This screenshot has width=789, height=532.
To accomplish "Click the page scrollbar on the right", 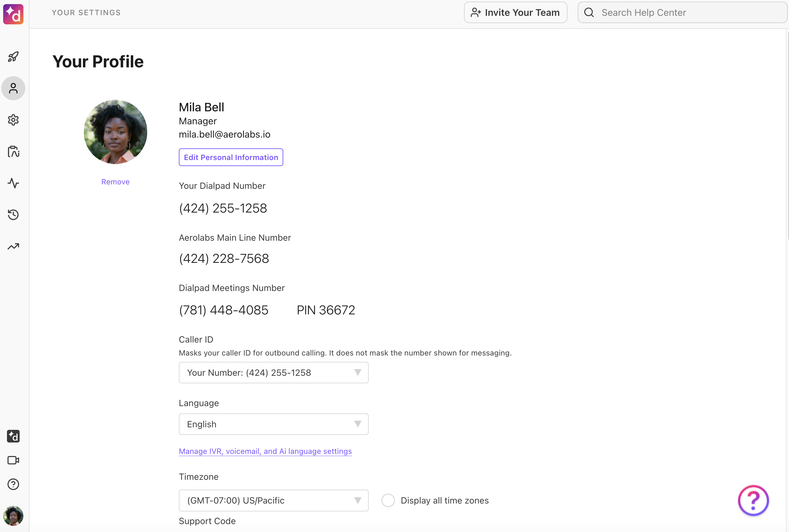I will [787, 136].
